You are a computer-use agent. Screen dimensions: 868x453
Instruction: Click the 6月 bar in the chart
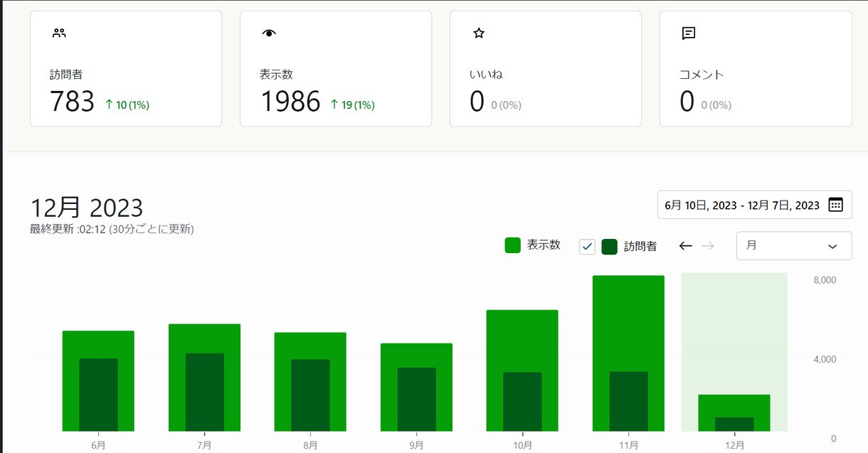pos(98,381)
